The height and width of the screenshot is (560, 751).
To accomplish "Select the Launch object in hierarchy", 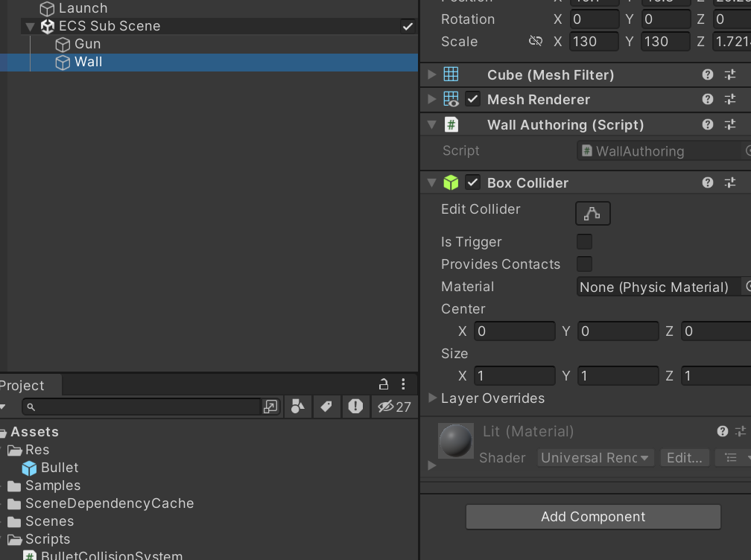I will [83, 8].
